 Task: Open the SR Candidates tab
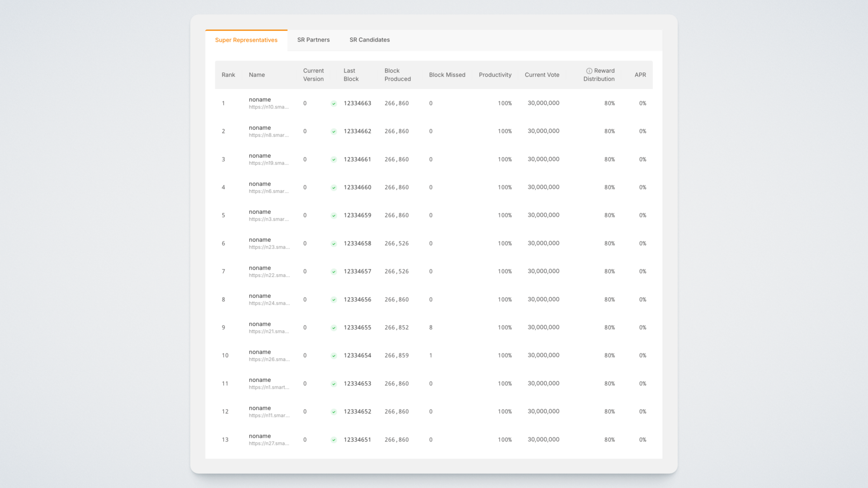[369, 40]
